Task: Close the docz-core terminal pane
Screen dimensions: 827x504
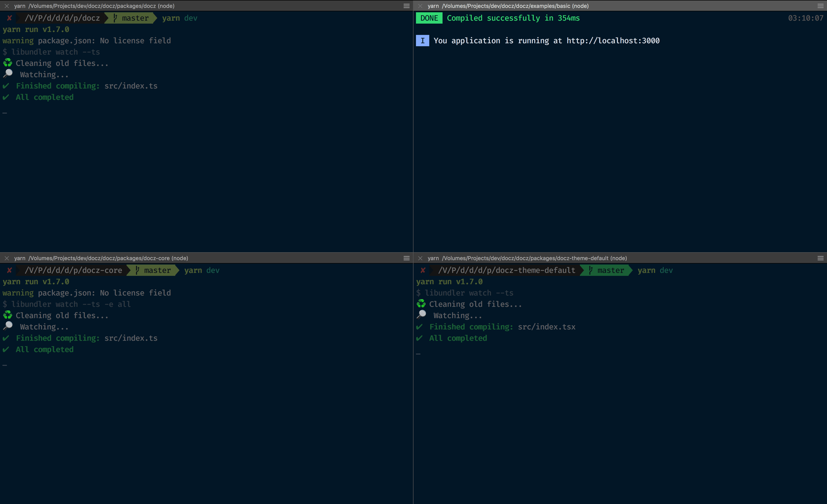Action: [7, 258]
